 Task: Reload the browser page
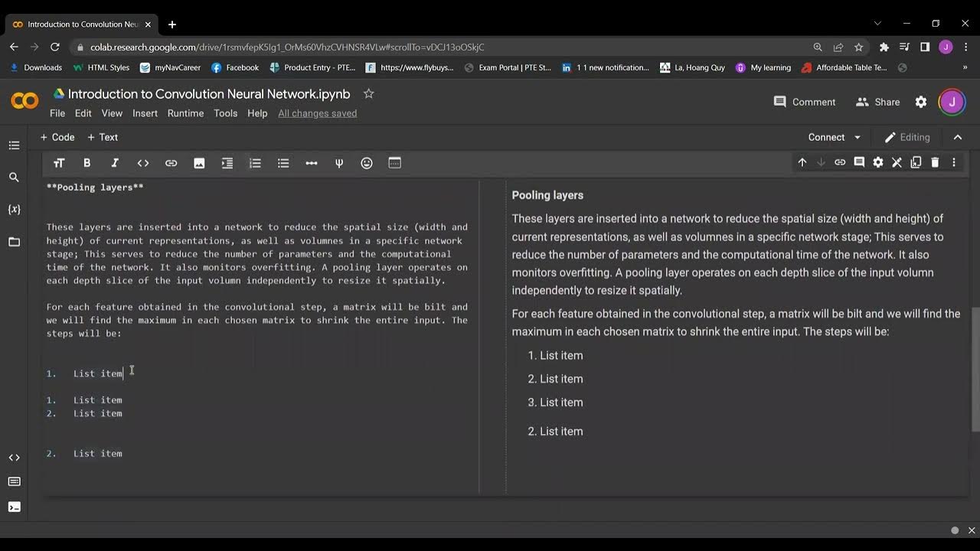[x=54, y=47]
